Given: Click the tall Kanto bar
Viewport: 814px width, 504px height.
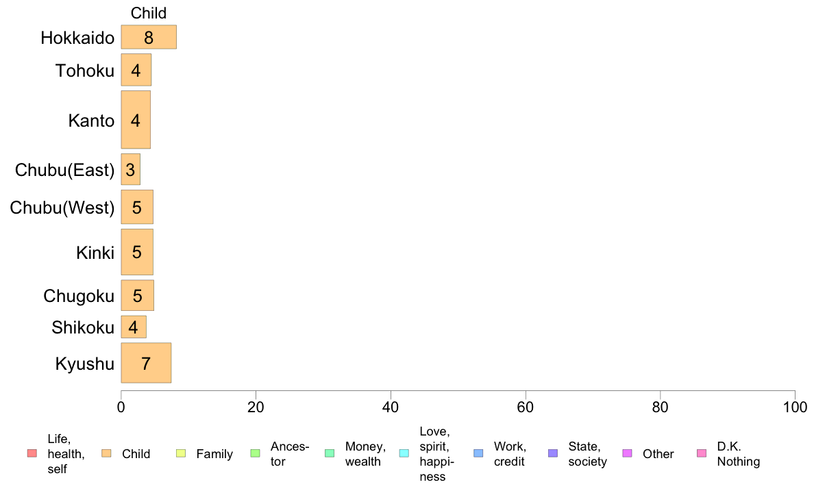Looking at the screenshot, I should (x=136, y=120).
